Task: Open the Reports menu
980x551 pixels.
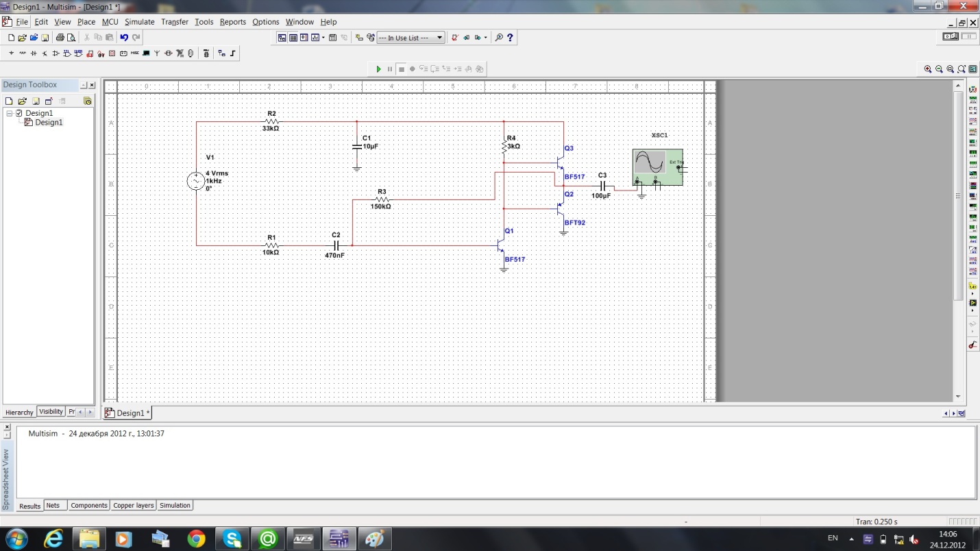Action: pos(232,22)
